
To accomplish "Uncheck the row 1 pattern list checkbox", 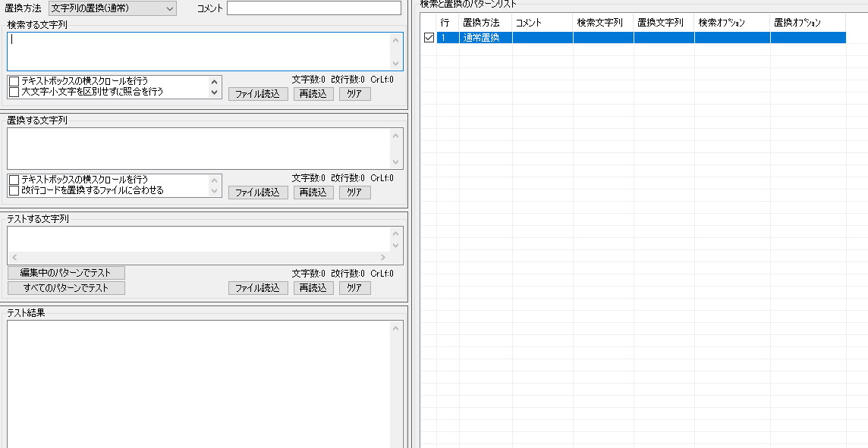I will tap(429, 38).
